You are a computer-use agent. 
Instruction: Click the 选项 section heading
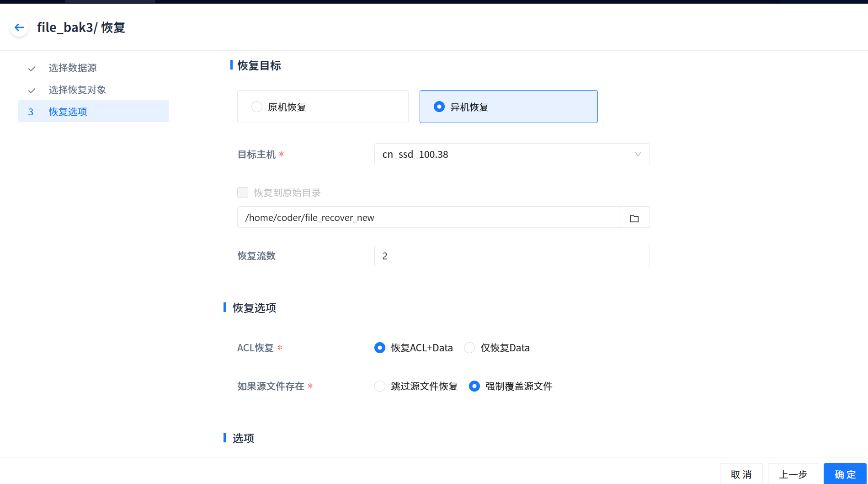[x=243, y=438]
